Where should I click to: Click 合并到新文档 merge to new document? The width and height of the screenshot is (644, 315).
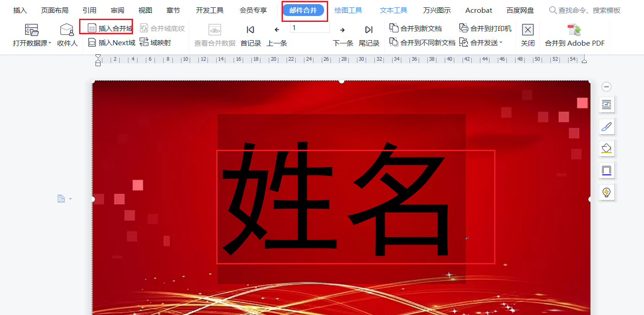coord(415,28)
